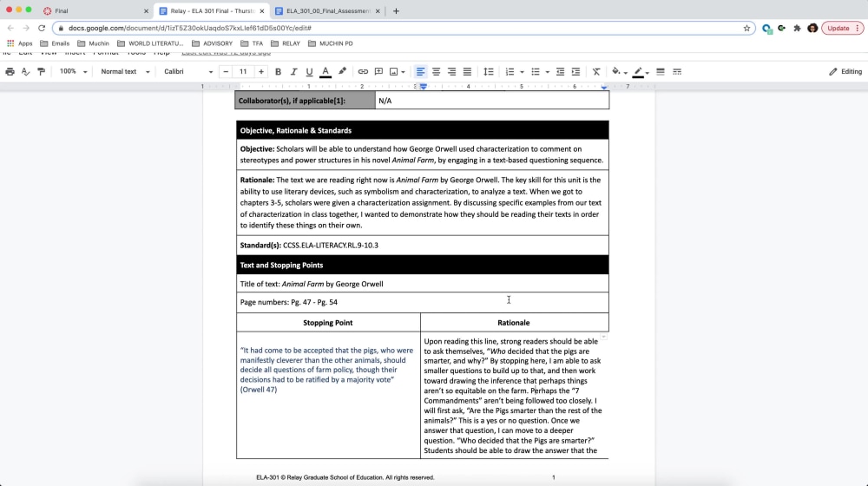Open the Editing mode selector
Image resolution: width=868 pixels, height=486 pixels.
[845, 71]
